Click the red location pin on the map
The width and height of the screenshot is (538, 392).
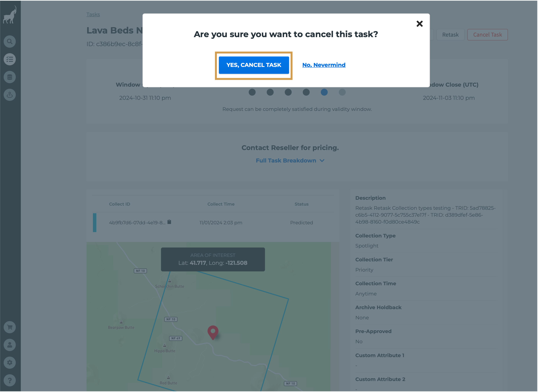point(213,333)
